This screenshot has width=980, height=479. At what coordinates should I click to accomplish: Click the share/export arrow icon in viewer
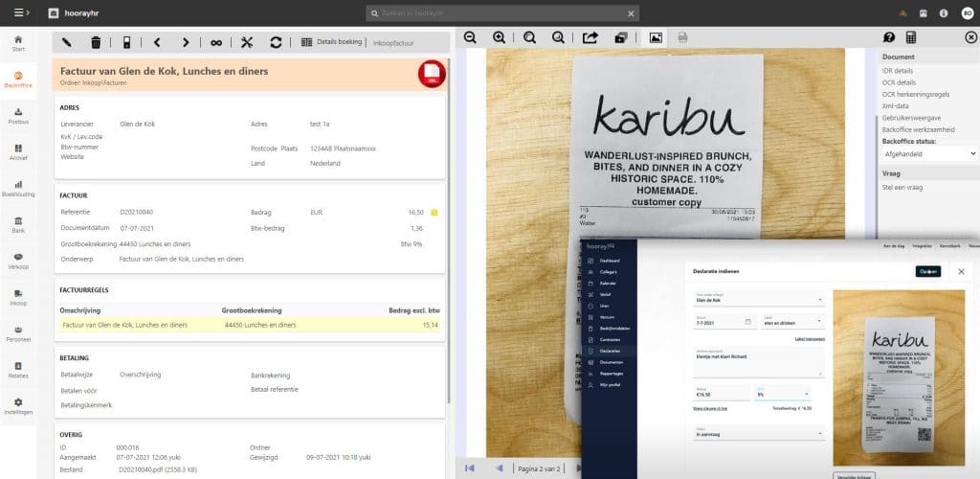coord(590,37)
